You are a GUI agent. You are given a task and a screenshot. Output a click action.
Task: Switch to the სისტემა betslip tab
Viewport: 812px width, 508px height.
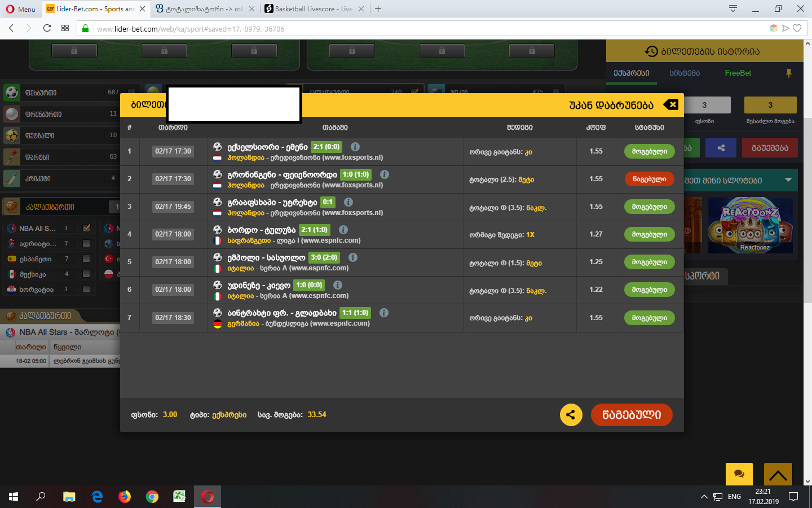685,73
